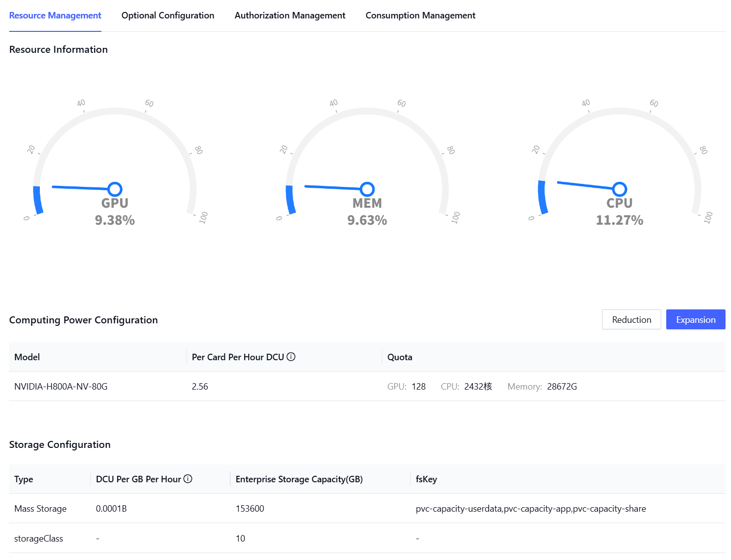Switch to the Resource Management tab
Screen dimensions: 731x560
click(x=55, y=15)
